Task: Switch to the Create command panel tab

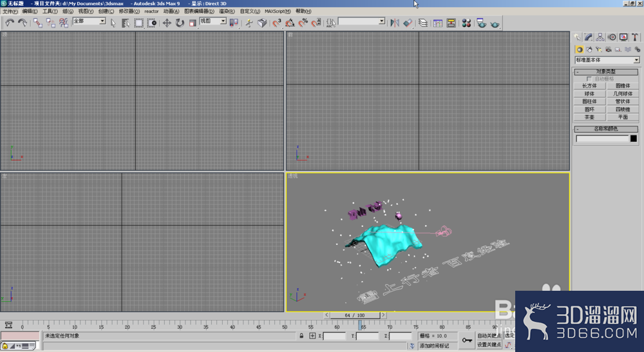Action: [577, 37]
